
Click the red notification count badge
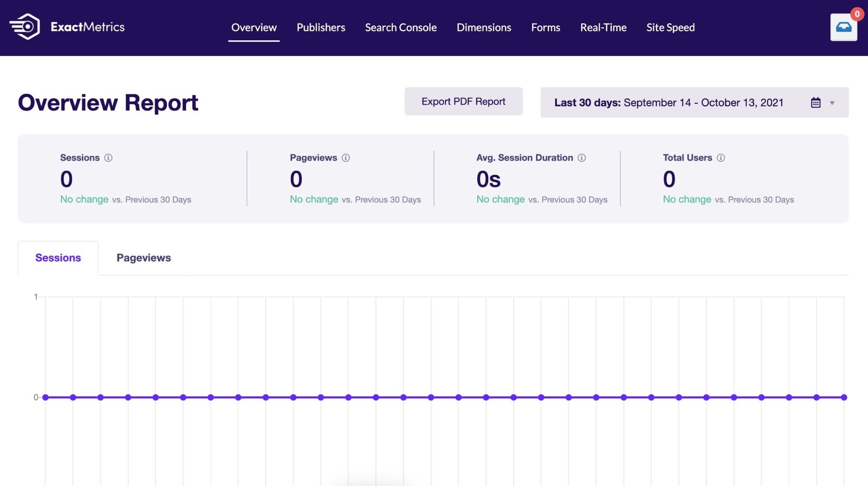click(857, 14)
